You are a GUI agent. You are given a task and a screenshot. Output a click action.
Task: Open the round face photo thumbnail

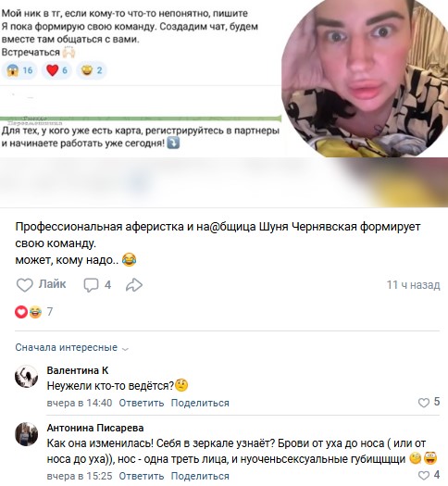[x=365, y=79]
